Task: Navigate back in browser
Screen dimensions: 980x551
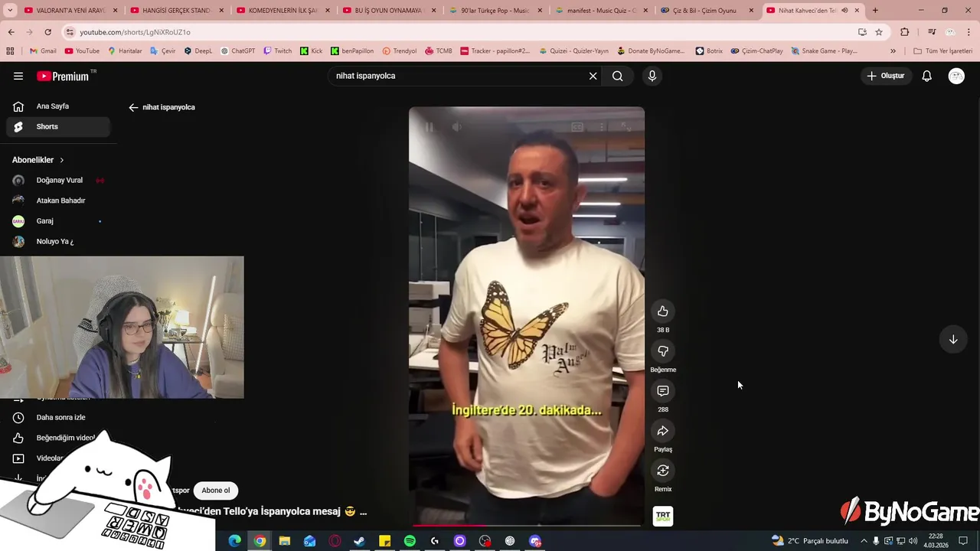Action: pyautogui.click(x=11, y=32)
